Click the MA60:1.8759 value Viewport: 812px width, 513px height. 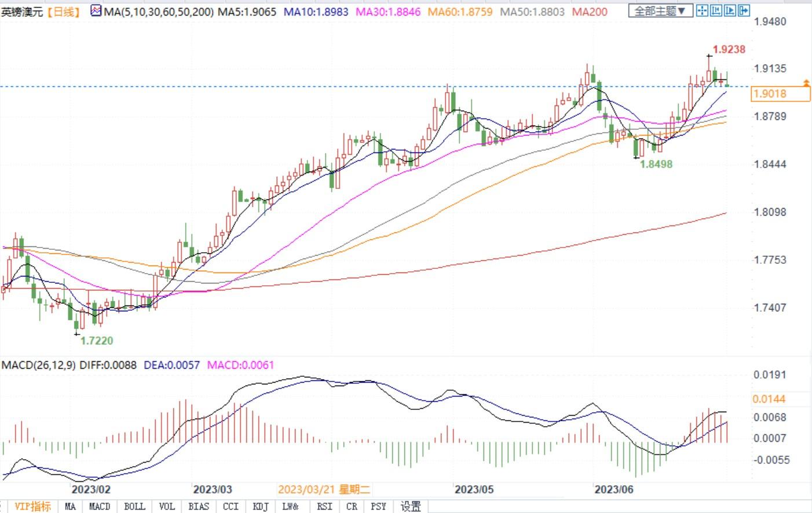(x=460, y=11)
